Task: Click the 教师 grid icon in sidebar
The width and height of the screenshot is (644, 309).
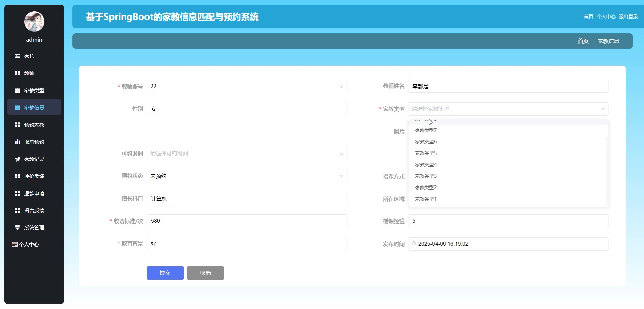Action: point(18,73)
